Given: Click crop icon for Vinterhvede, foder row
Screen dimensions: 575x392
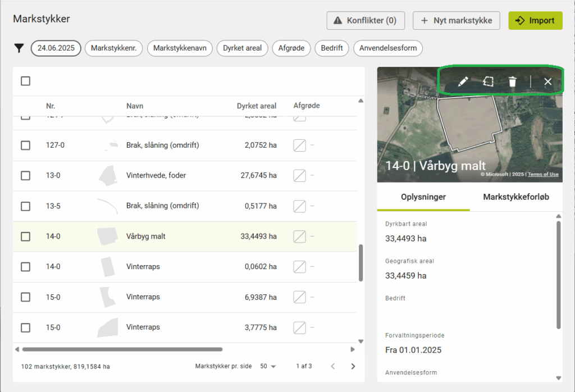Looking at the screenshot, I should pos(300,176).
